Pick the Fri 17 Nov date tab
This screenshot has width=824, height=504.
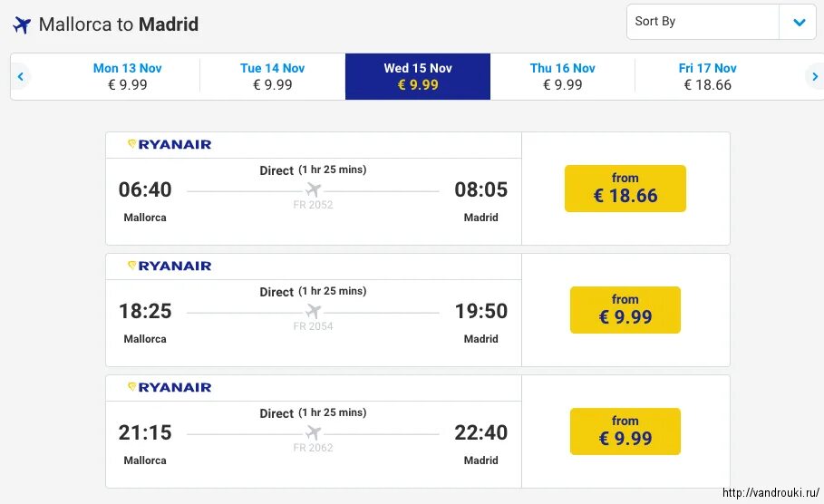coord(708,76)
